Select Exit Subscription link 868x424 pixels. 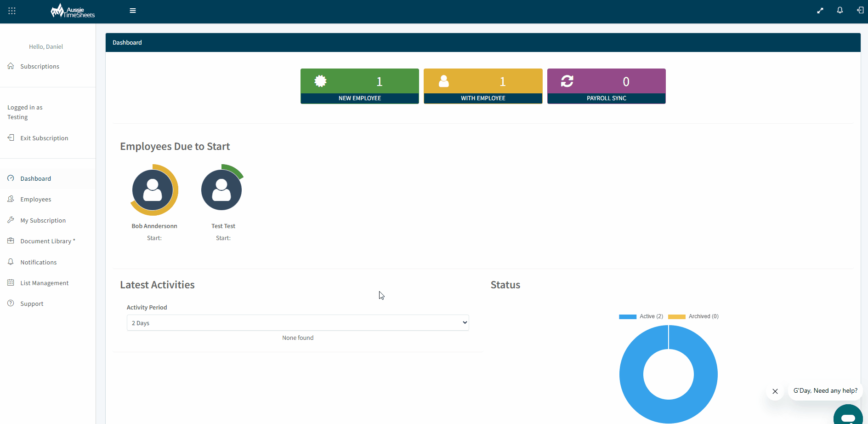[x=44, y=138]
